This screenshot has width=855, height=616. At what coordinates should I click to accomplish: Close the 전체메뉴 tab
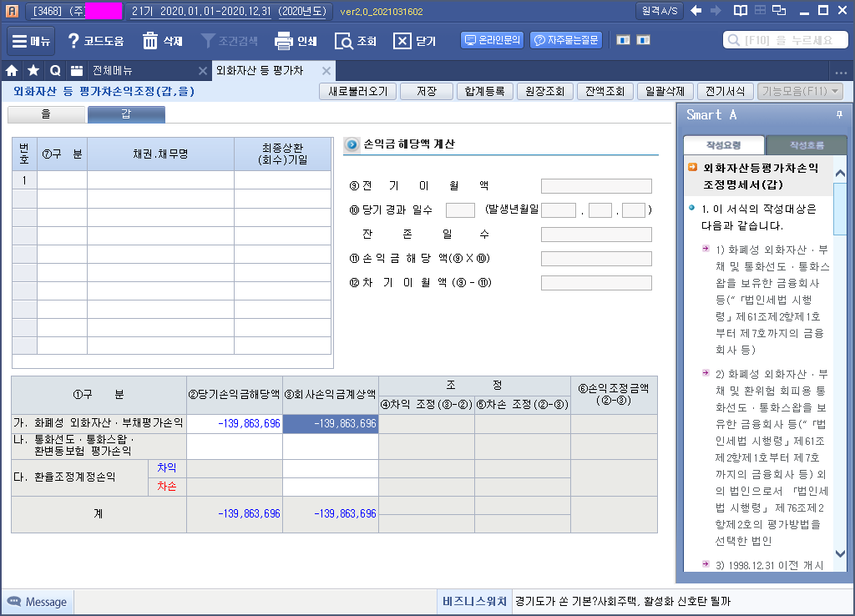point(202,71)
